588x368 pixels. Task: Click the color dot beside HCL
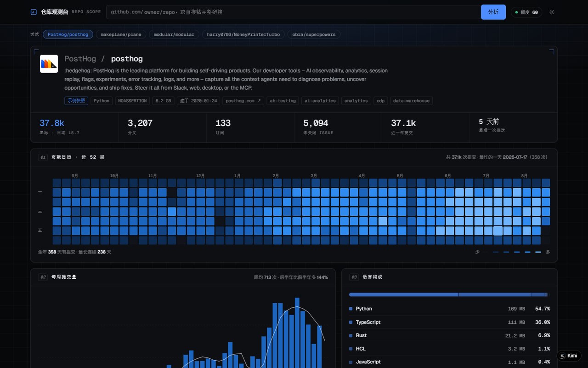[351, 349]
